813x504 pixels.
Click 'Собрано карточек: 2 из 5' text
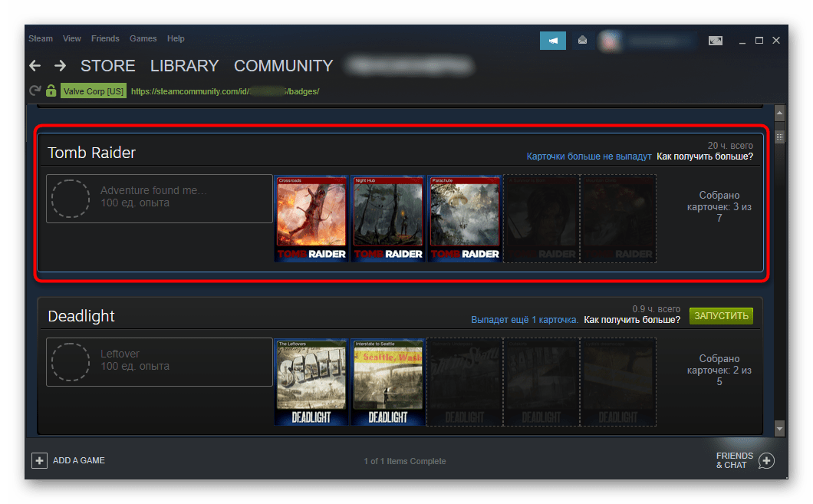click(719, 370)
